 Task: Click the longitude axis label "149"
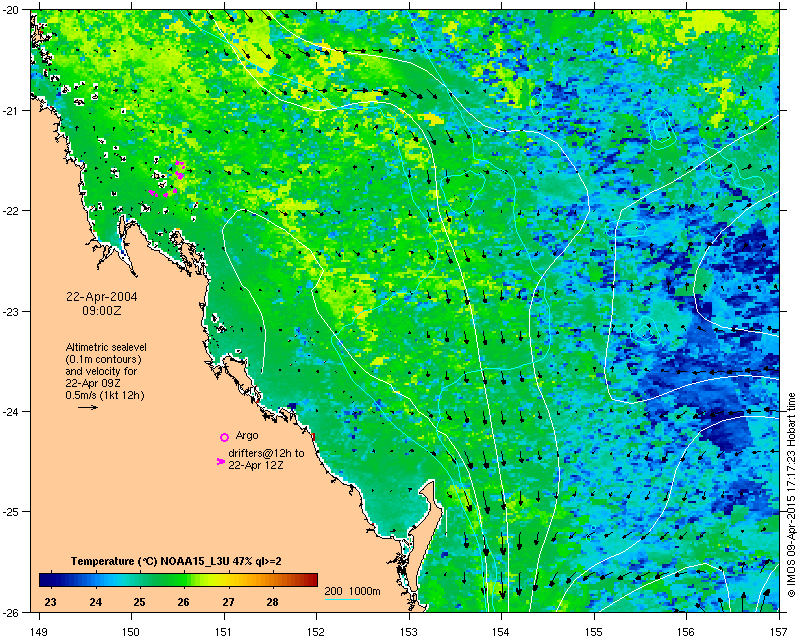point(39,632)
